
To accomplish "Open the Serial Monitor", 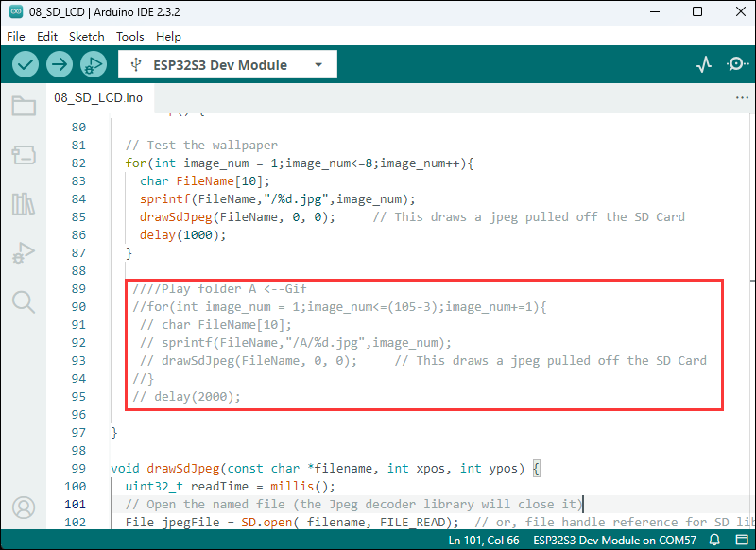I will tap(736, 64).
